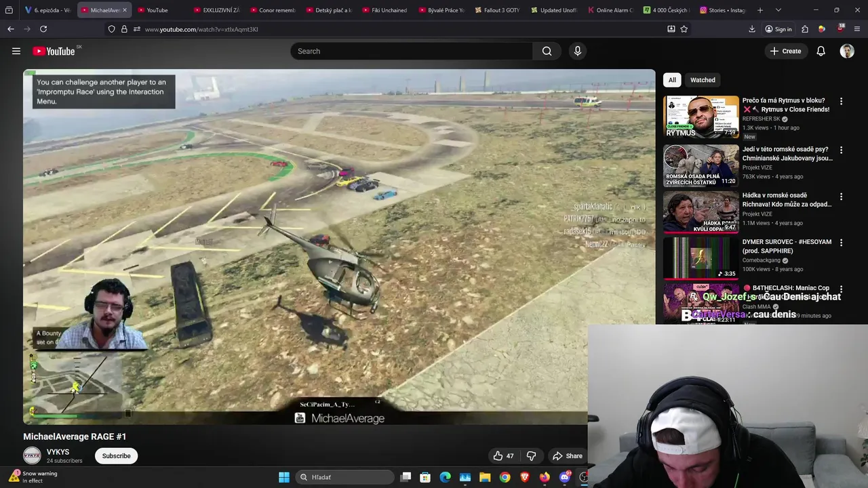Open Microsoft Store from taskbar
Viewport: 868px width, 488px height.
click(x=425, y=477)
